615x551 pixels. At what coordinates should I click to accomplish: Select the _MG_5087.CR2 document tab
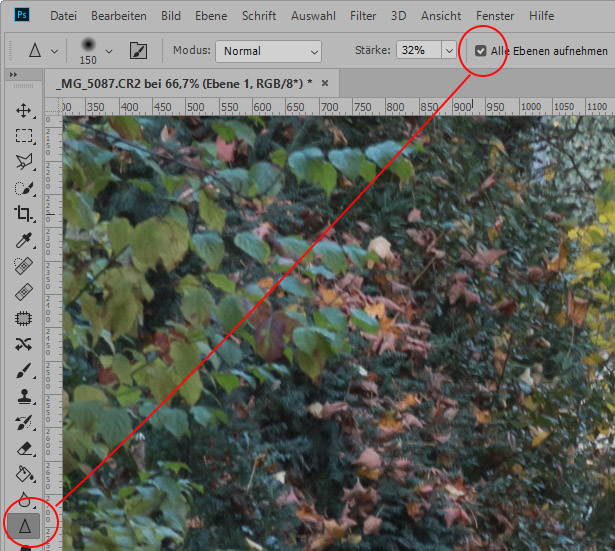[183, 82]
